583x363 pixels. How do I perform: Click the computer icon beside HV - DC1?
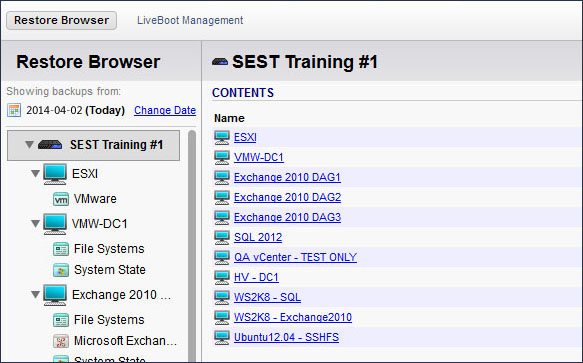(222, 277)
